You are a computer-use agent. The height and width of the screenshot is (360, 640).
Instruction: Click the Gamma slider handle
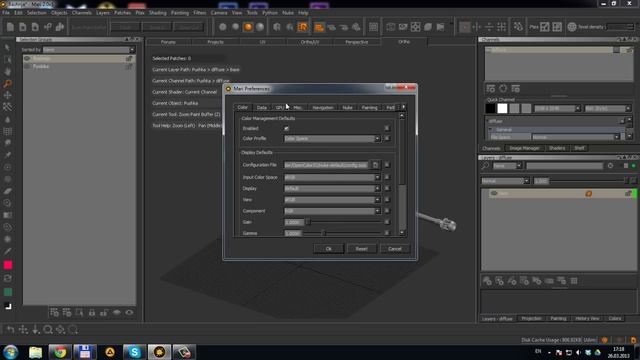pyautogui.click(x=324, y=233)
